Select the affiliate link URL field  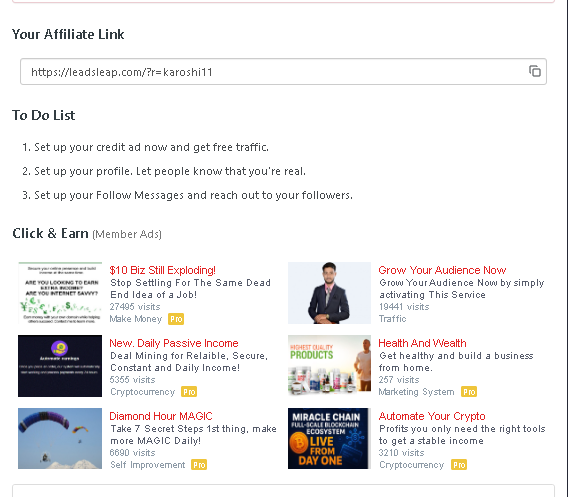tap(283, 72)
